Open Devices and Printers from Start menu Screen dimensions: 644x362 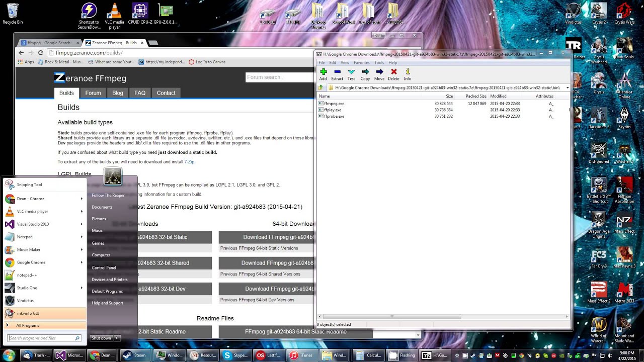click(x=109, y=280)
